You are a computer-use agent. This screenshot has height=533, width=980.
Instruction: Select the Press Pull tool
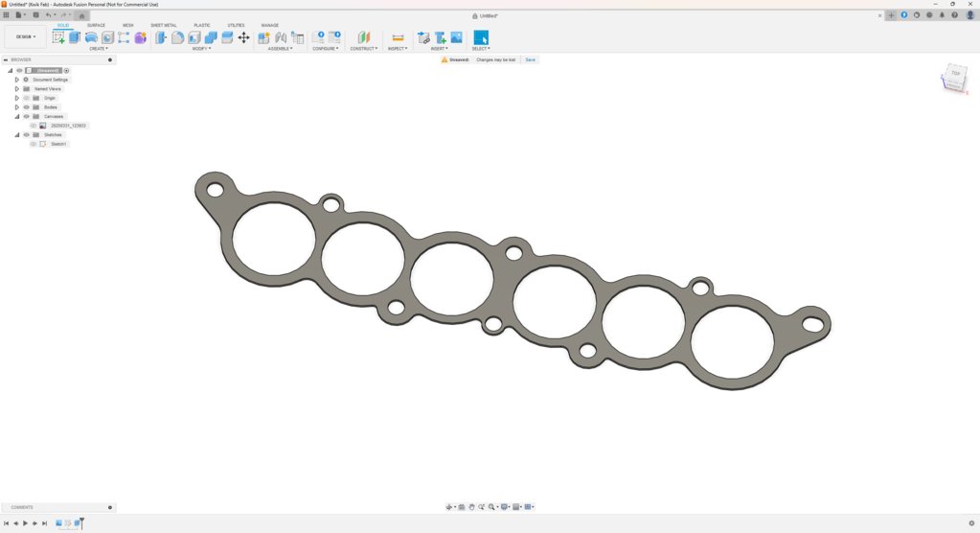[x=161, y=37]
